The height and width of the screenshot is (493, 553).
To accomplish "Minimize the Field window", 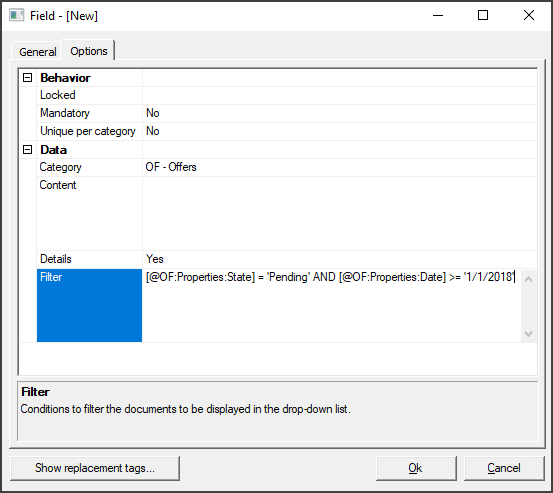I will [x=438, y=15].
